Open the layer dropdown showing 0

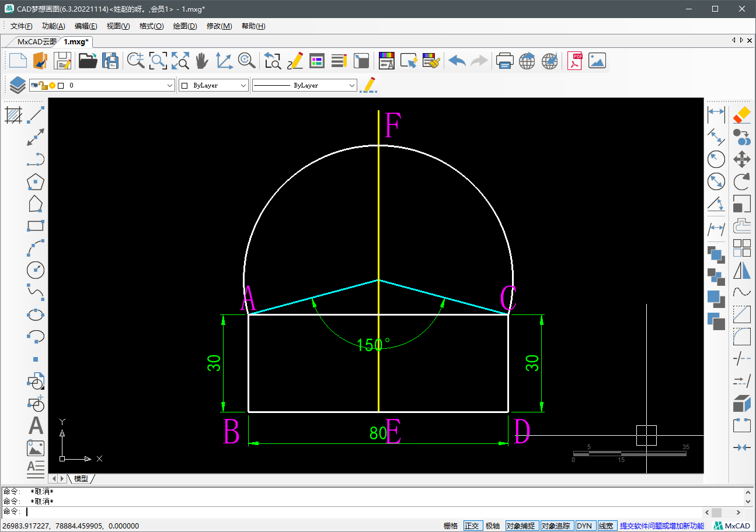click(102, 85)
